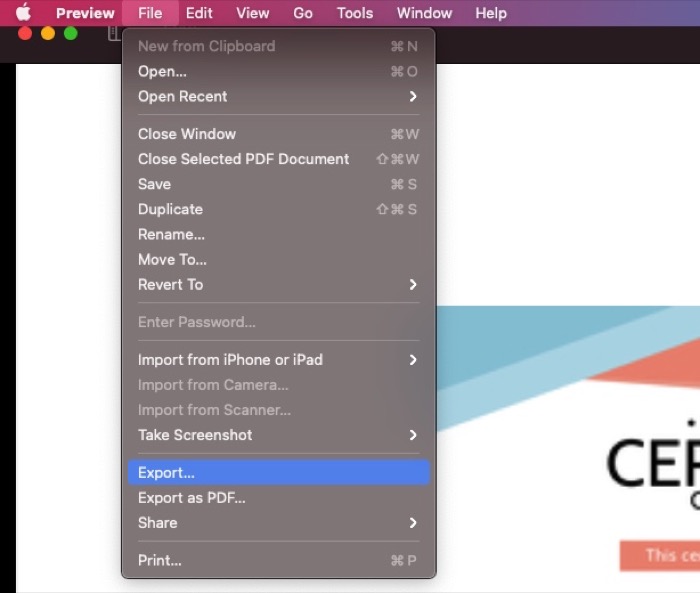Open the View menu
The width and height of the screenshot is (700, 593).
[253, 13]
